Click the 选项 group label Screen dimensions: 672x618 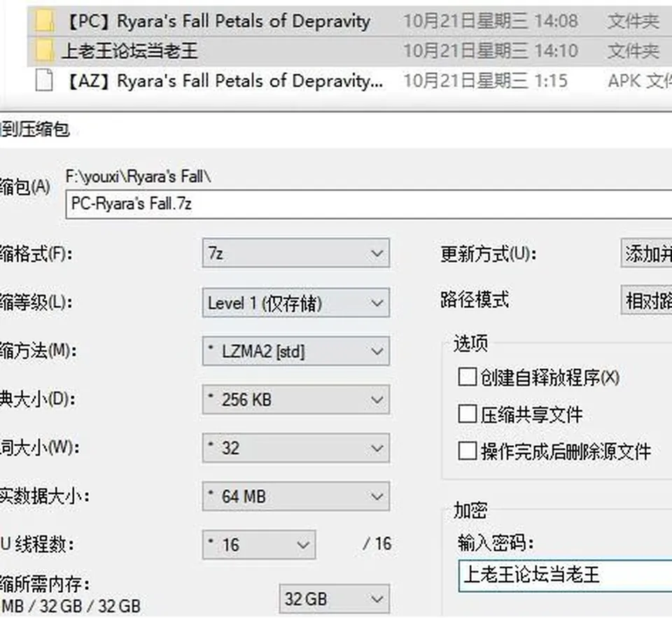pyautogui.click(x=470, y=343)
